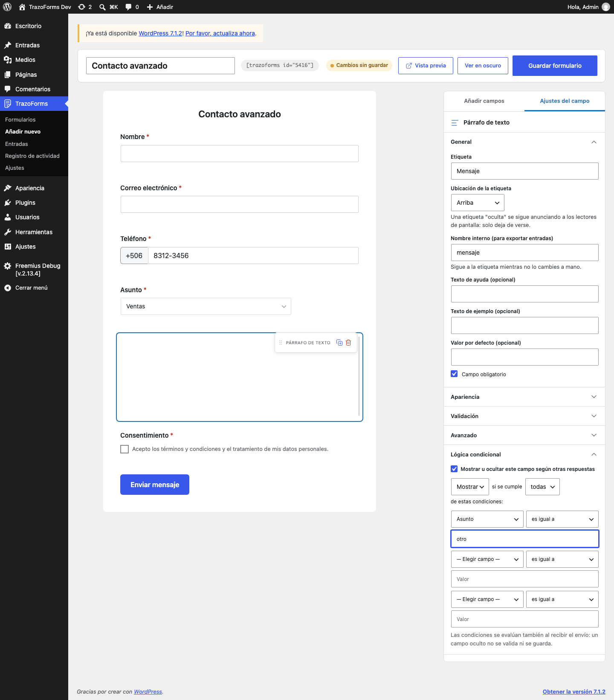Collapse the General section
The image size is (614, 700).
pyautogui.click(x=524, y=142)
